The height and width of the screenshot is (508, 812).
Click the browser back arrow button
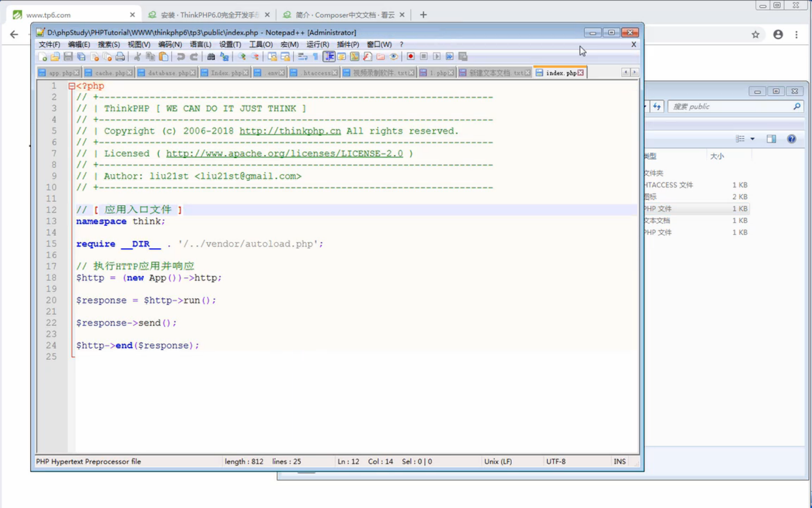[x=14, y=34]
